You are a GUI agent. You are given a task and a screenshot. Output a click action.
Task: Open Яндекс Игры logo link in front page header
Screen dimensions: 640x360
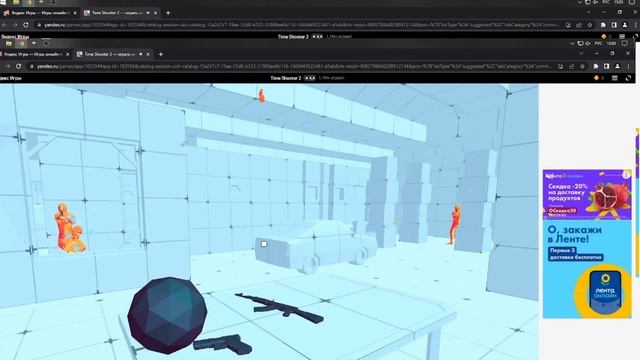11,78
